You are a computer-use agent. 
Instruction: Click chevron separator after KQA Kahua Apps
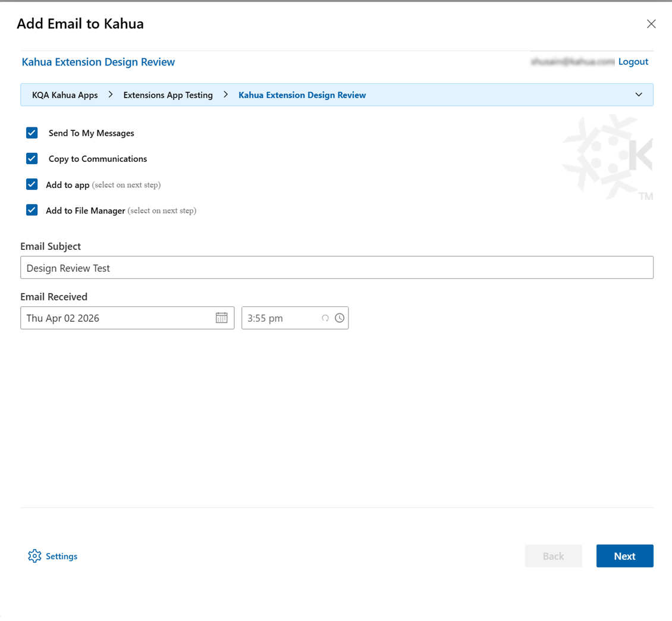111,95
